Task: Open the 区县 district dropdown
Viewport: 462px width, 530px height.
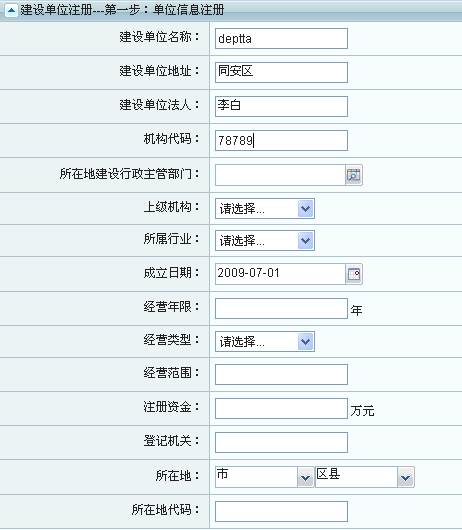Action: coord(365,477)
